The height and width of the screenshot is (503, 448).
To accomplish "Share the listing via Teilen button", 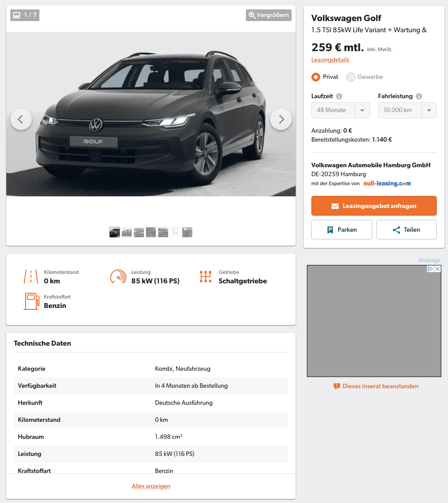I will tap(406, 230).
